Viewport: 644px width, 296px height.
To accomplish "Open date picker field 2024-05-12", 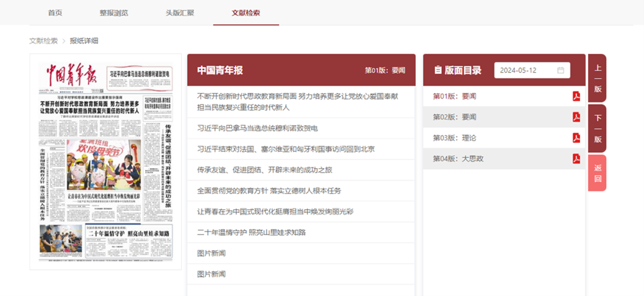I will point(532,70).
